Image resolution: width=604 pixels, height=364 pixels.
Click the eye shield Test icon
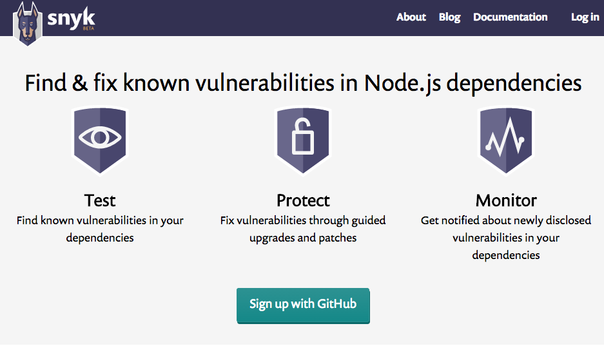click(100, 139)
